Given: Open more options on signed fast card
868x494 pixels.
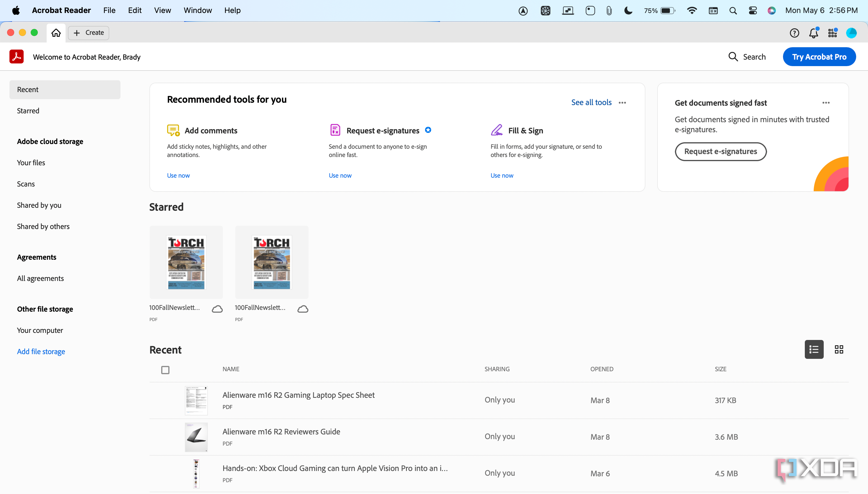Looking at the screenshot, I should (x=826, y=102).
